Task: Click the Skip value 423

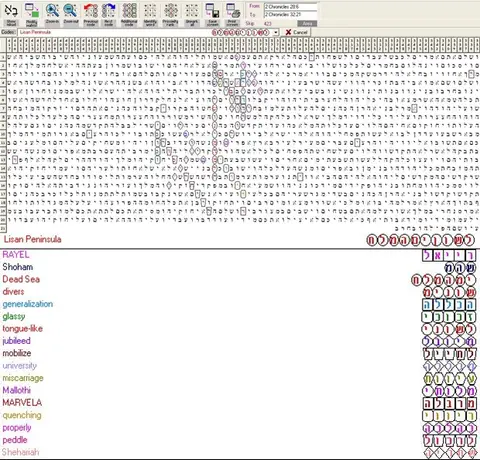Action: coord(267,24)
